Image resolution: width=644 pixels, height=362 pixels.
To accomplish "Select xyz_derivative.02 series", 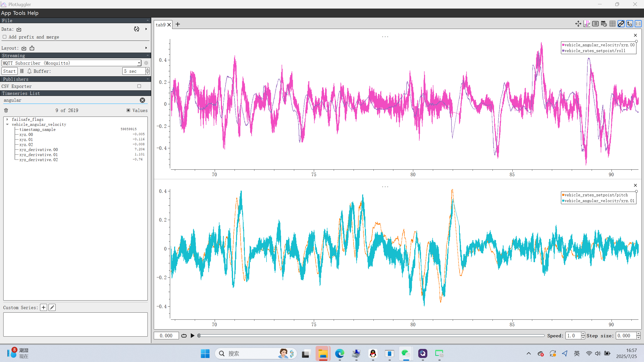I will click(x=39, y=160).
